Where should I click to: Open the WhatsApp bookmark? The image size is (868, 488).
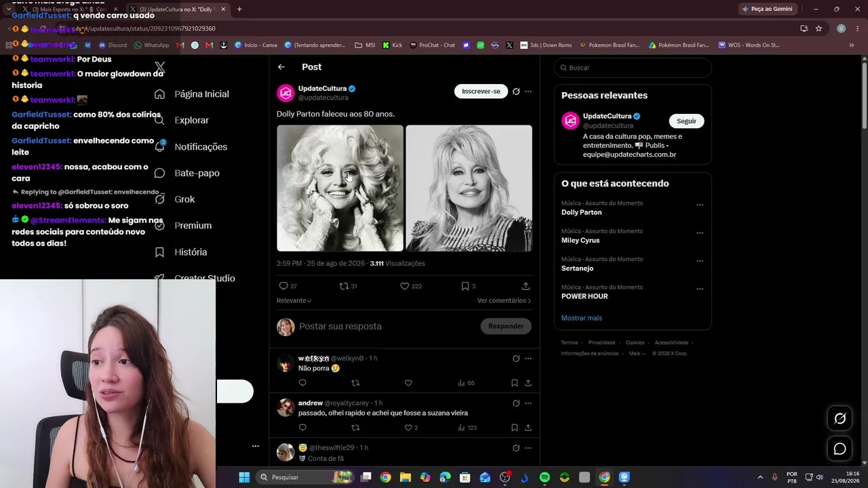pos(152,45)
